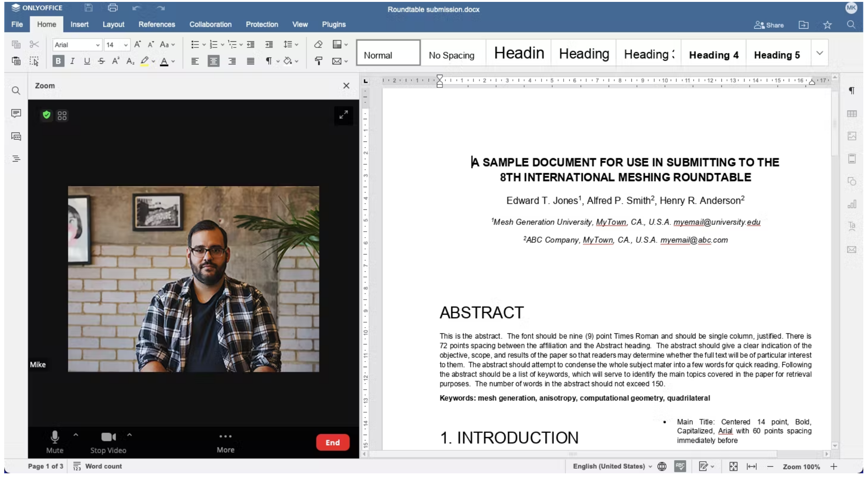This screenshot has width=868, height=478.
Task: Click the Clear Style eraser icon
Action: [x=318, y=45]
